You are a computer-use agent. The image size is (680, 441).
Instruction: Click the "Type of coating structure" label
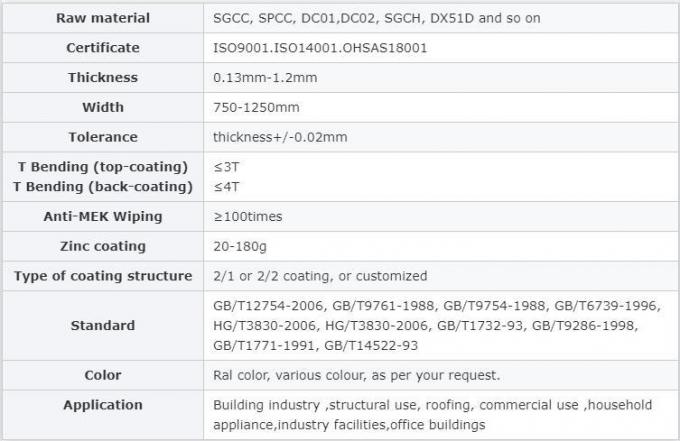point(103,276)
